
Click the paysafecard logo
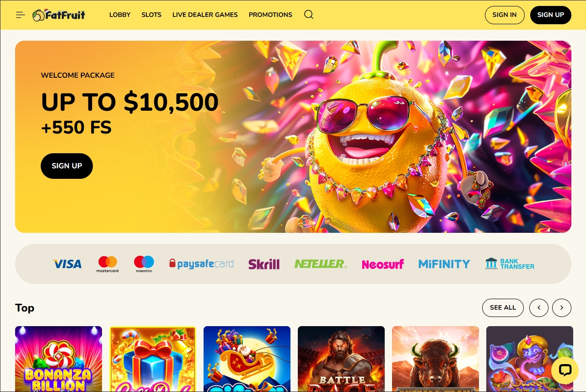tap(201, 264)
